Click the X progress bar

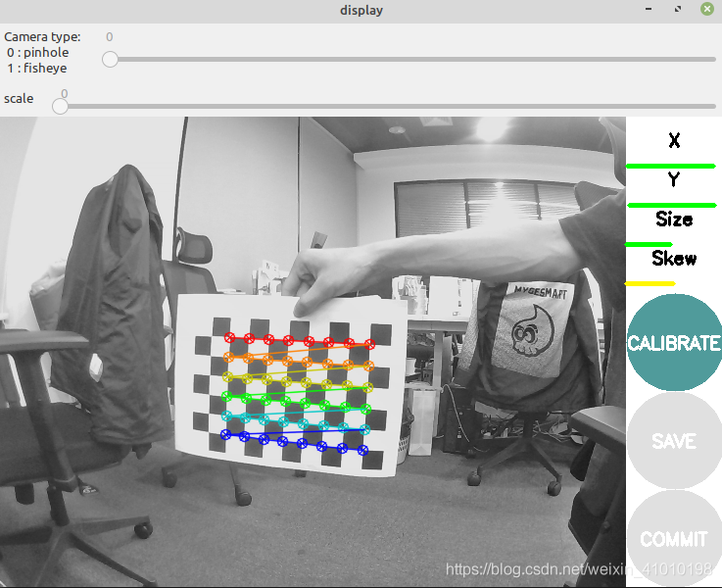click(670, 166)
